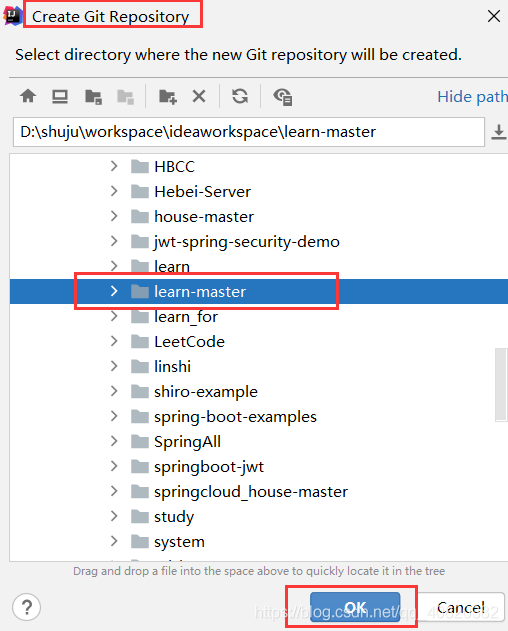Click the folder icon beside SpringAll
Viewport: 508px width, 631px height.
tap(140, 441)
